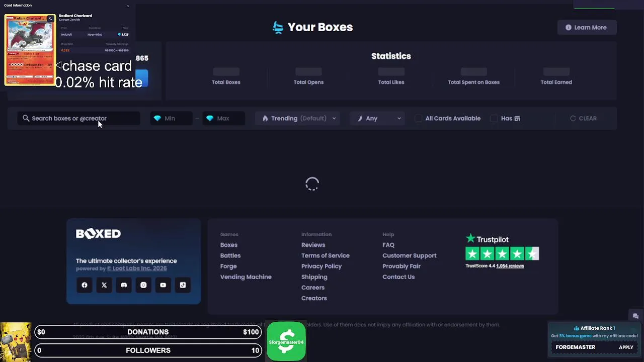Open the YouTube social icon
This screenshot has width=644, height=362.
pos(163,285)
